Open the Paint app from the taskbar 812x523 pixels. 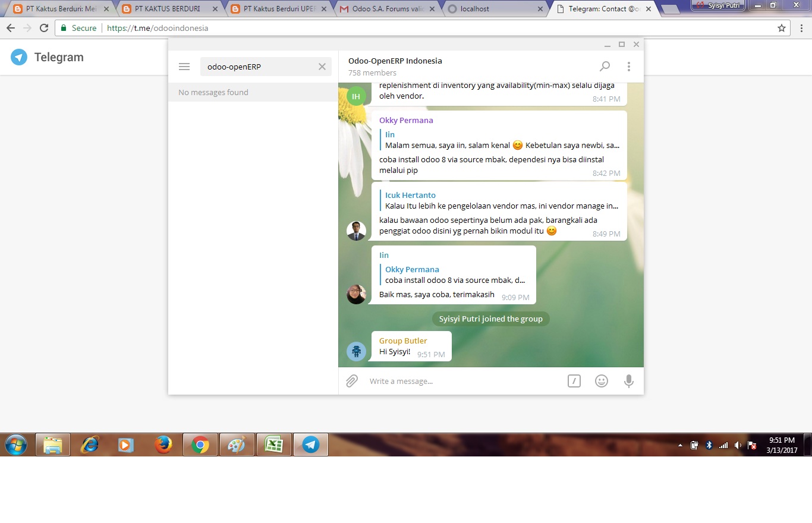click(237, 445)
